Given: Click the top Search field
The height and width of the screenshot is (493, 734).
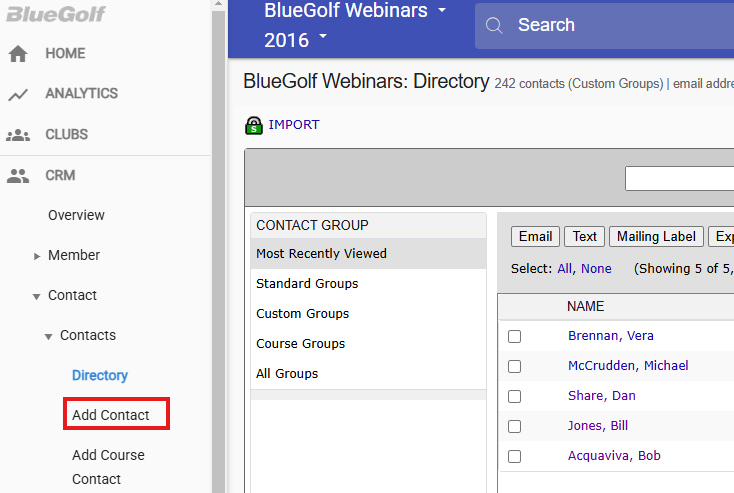Looking at the screenshot, I should (x=604, y=26).
